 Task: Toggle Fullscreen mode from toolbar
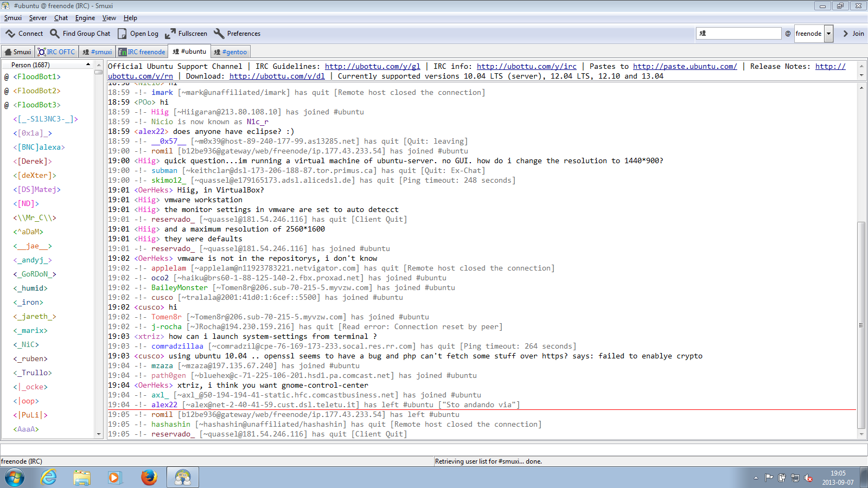[170, 34]
